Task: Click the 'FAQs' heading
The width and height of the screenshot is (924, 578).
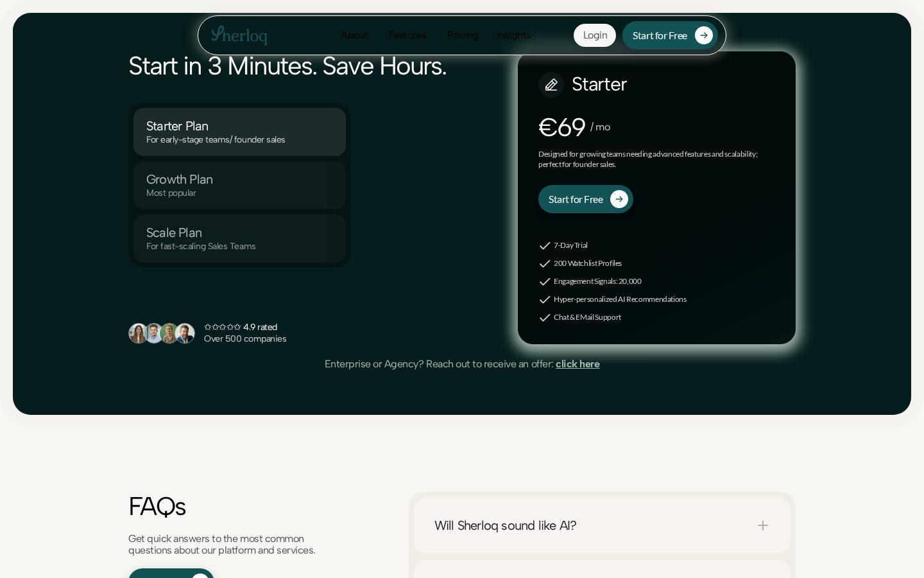Action: coord(157,506)
